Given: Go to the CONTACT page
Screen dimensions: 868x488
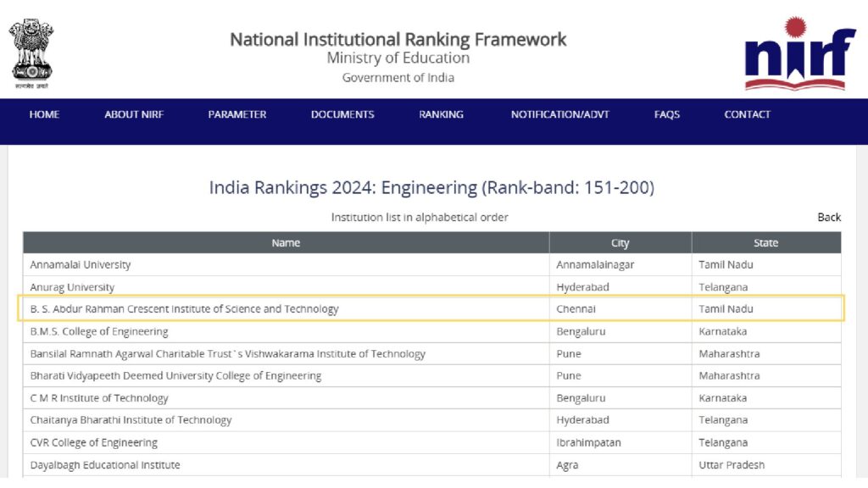Looking at the screenshot, I should 747,114.
